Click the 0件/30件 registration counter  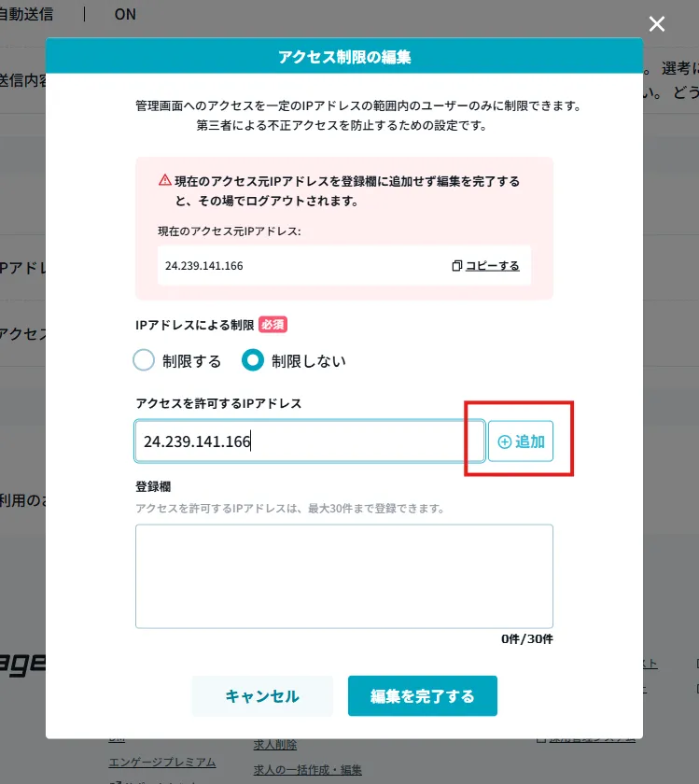click(x=527, y=639)
